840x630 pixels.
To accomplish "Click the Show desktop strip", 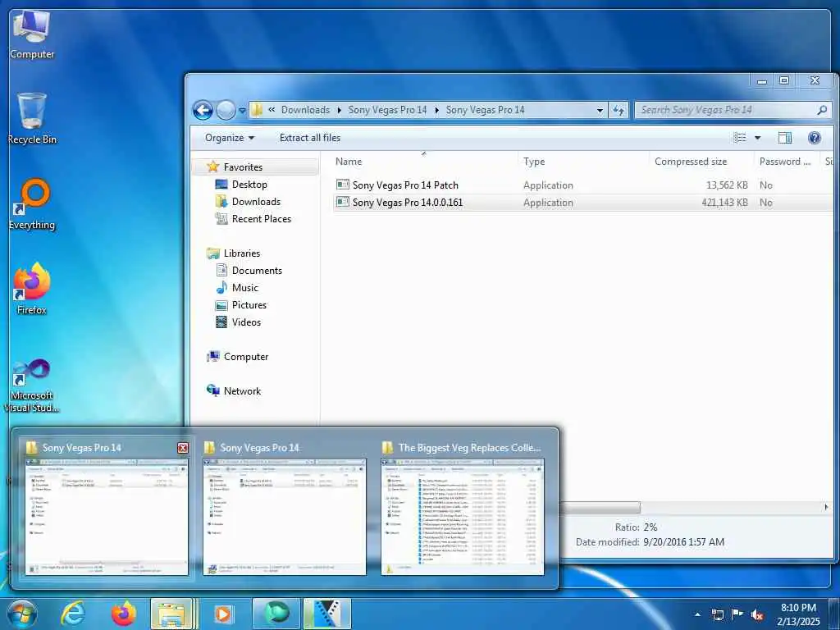I will 834,614.
